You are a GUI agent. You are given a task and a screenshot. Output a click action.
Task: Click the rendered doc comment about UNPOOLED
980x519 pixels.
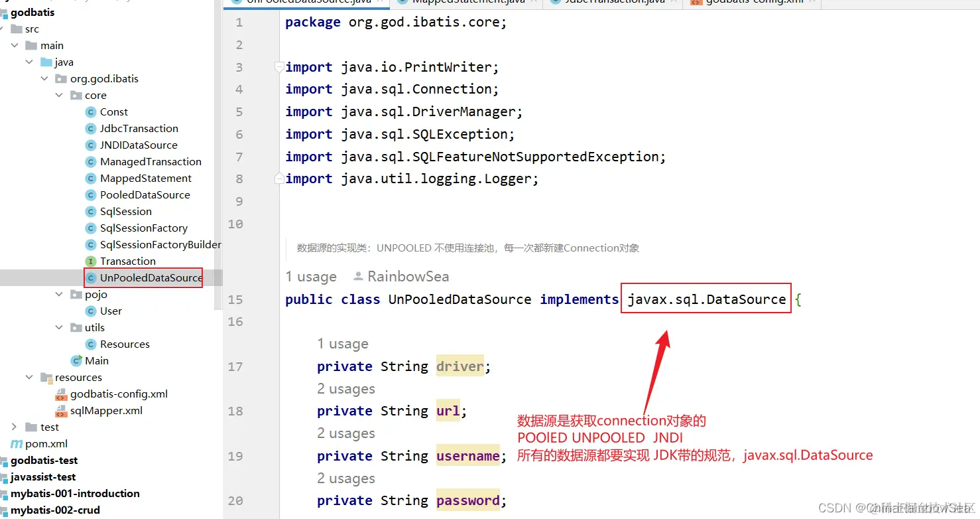tap(468, 248)
